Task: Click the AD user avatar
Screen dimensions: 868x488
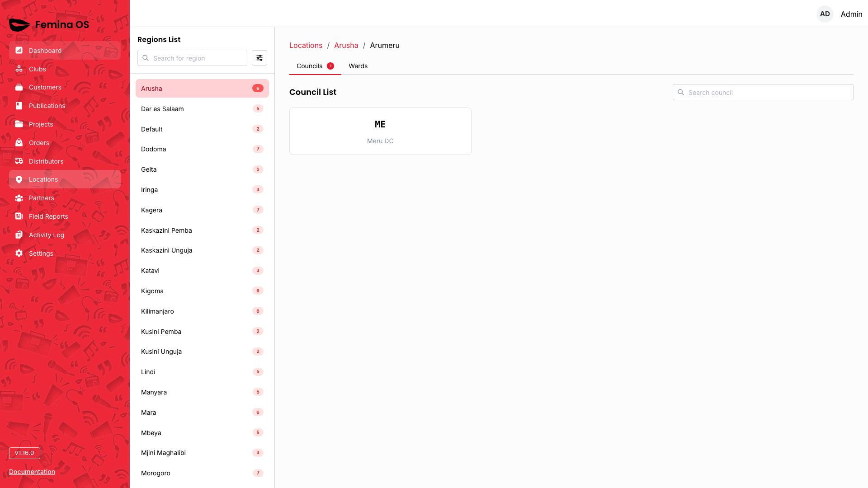Action: click(x=825, y=14)
